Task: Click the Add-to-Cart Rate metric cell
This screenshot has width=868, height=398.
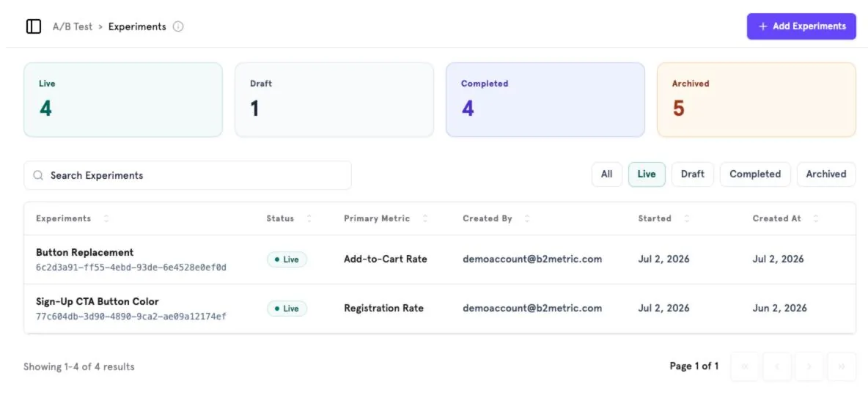Action: (386, 259)
